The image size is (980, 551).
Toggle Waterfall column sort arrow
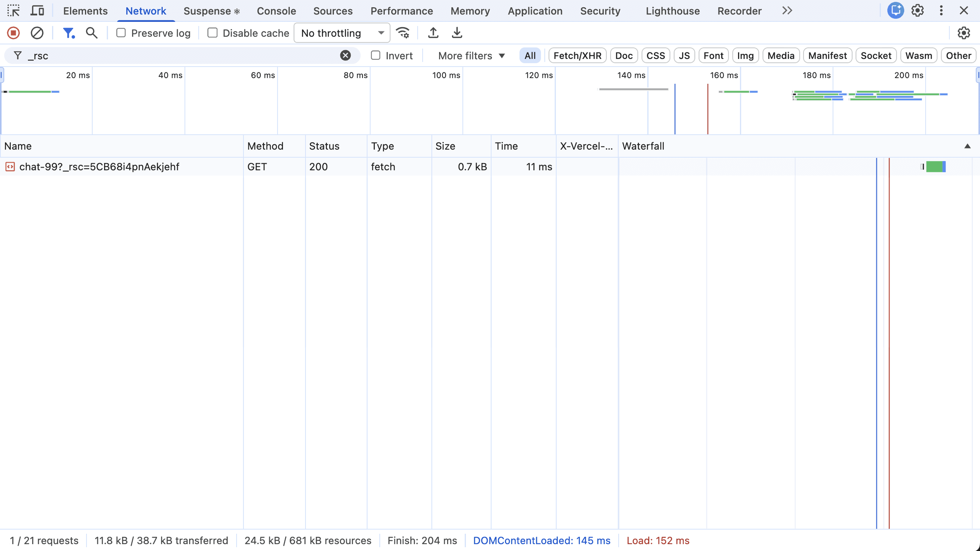point(967,146)
